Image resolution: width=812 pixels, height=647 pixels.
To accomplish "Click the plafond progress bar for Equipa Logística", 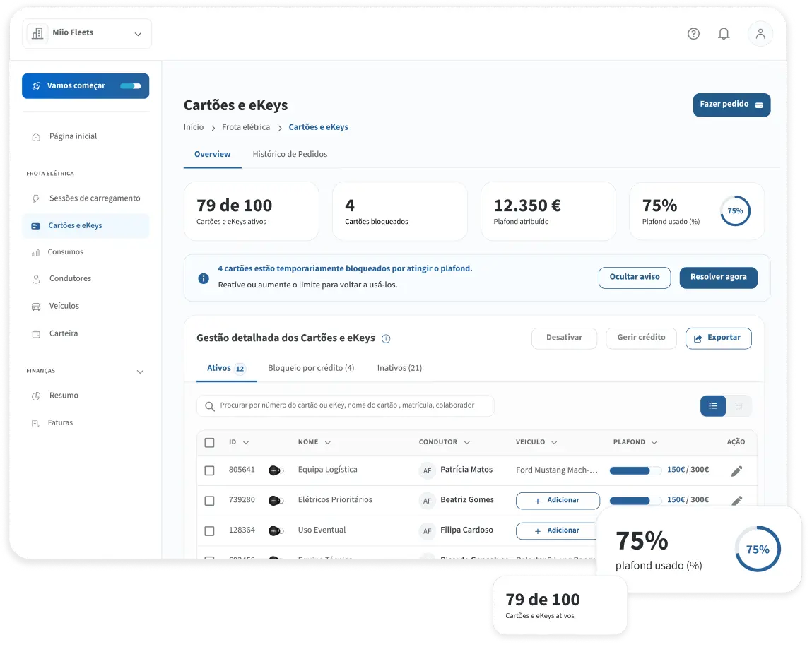I will (x=635, y=470).
